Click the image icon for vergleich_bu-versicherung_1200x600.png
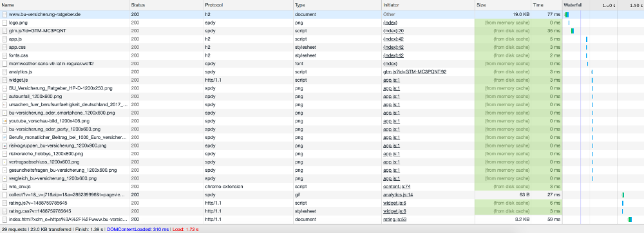The height and width of the screenshot is (233, 644). tap(5, 178)
